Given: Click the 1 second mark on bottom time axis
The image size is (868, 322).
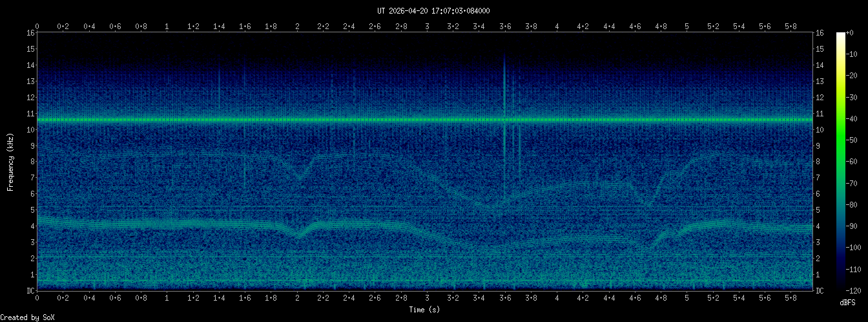Looking at the screenshot, I should [x=167, y=298].
